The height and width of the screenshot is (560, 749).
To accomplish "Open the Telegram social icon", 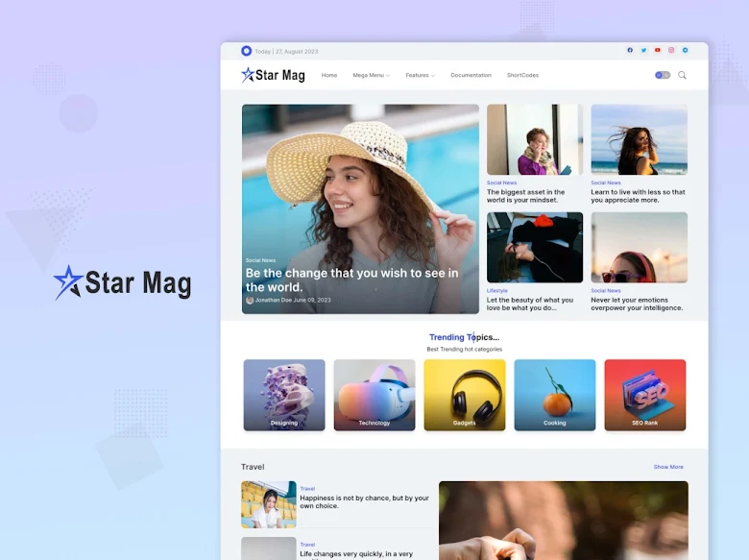I will (x=685, y=50).
